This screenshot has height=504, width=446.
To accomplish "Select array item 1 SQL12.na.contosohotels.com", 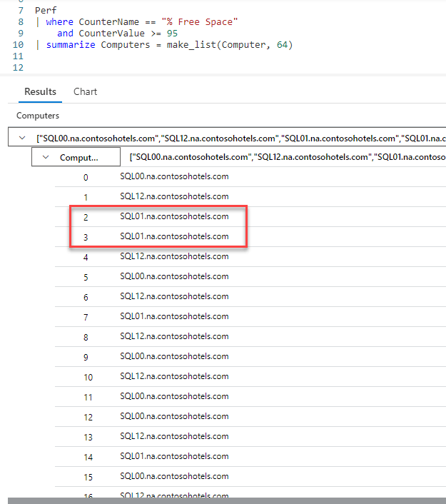I will (174, 196).
